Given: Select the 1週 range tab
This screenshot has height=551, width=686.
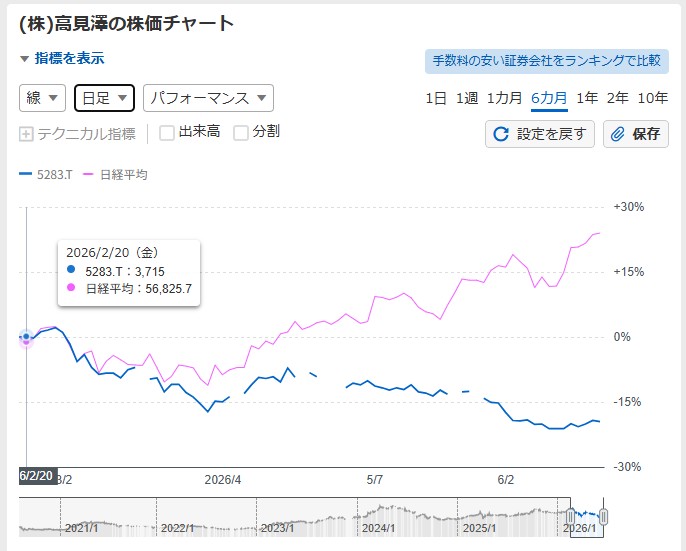Looking at the screenshot, I should [x=467, y=98].
